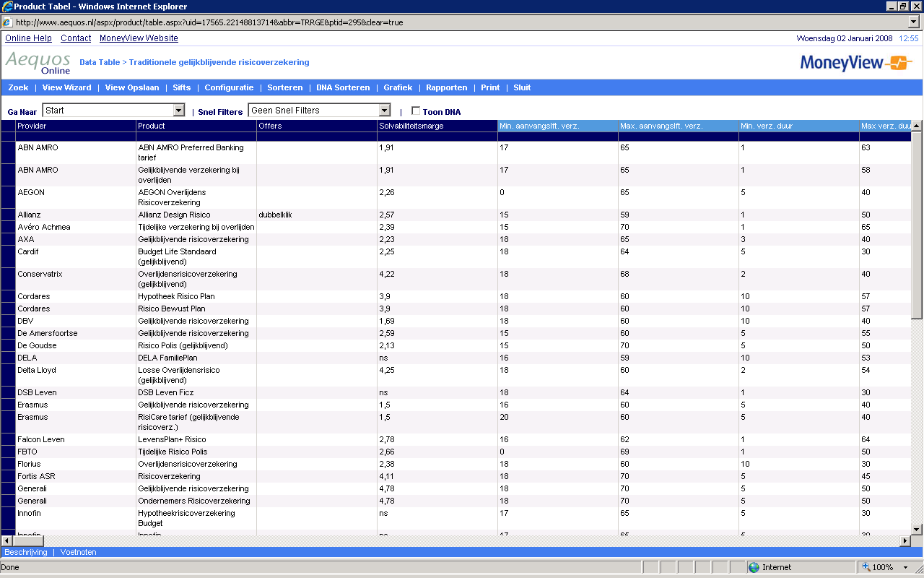924x578 pixels.
Task: Select the Hypotheek Risico Plan product cell
Action: (196, 296)
